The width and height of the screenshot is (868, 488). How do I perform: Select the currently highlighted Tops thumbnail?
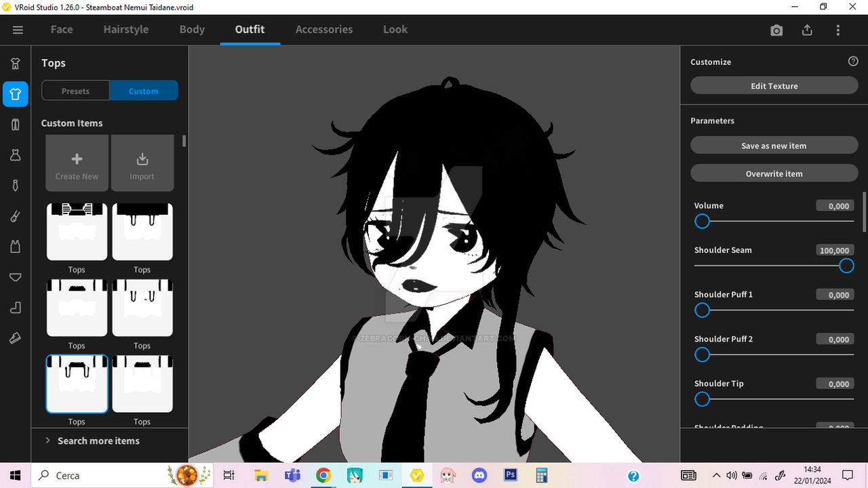(77, 384)
